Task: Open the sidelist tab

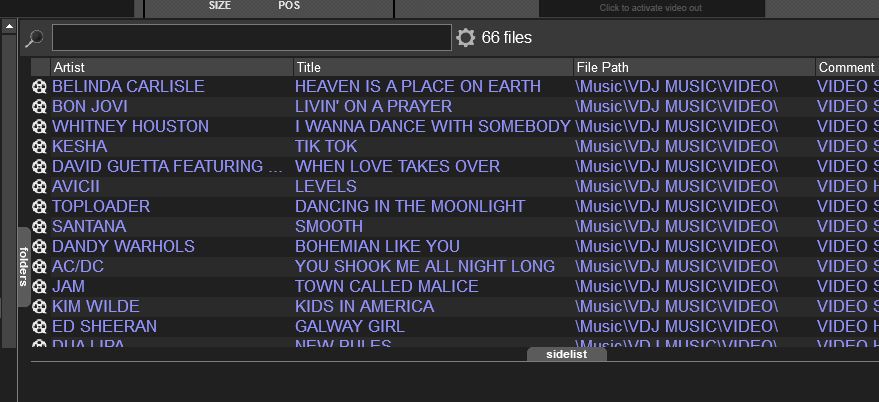Action: click(x=566, y=354)
